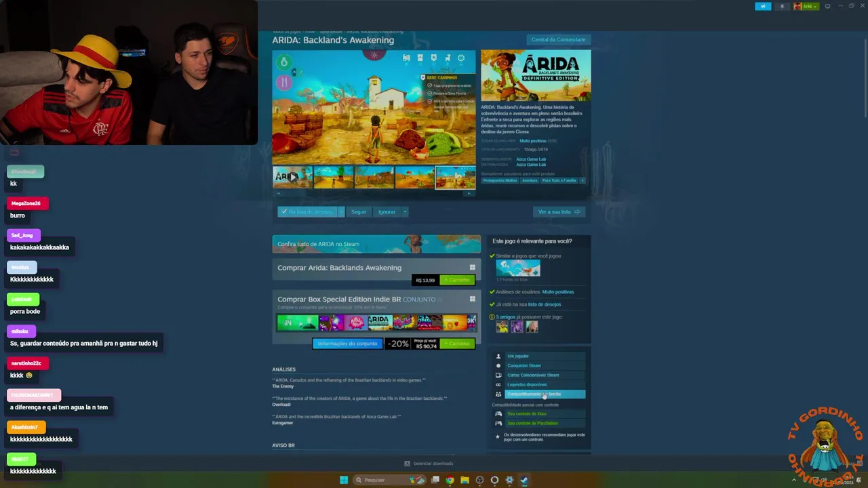
Task: Click the single-player person icon
Action: click(x=498, y=356)
